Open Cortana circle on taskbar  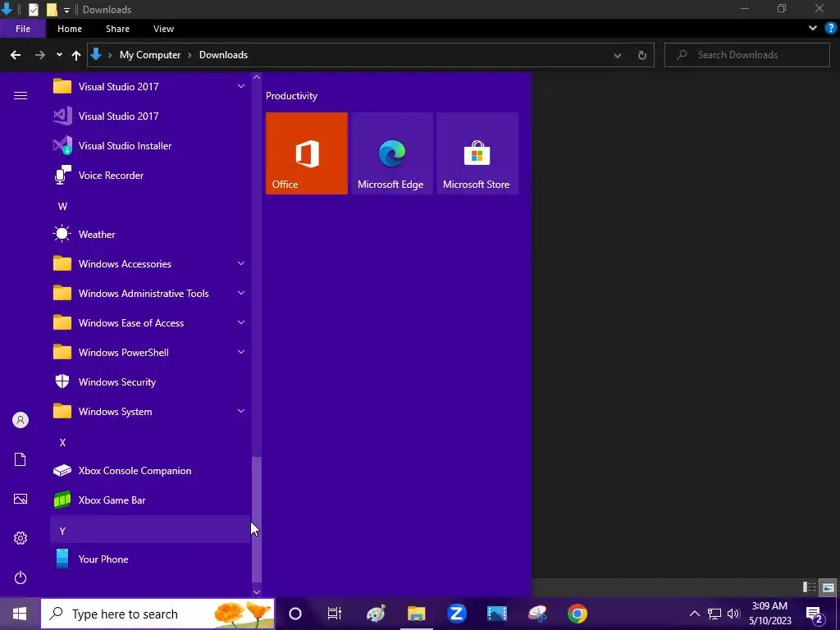point(295,614)
